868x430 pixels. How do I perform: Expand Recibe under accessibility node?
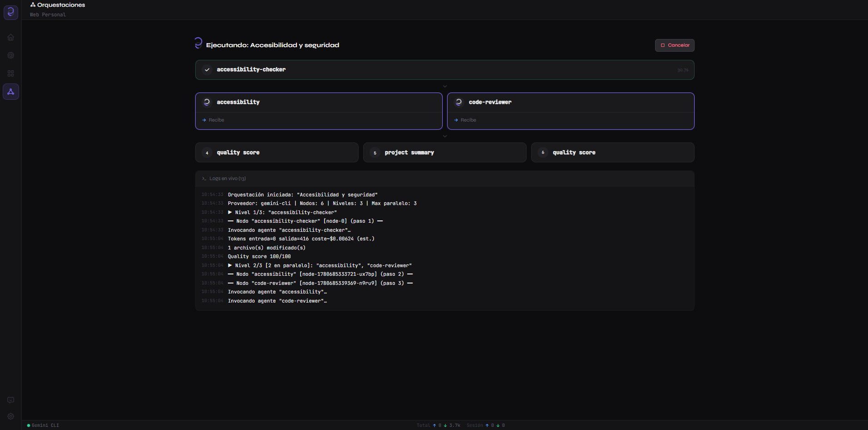[213, 120]
